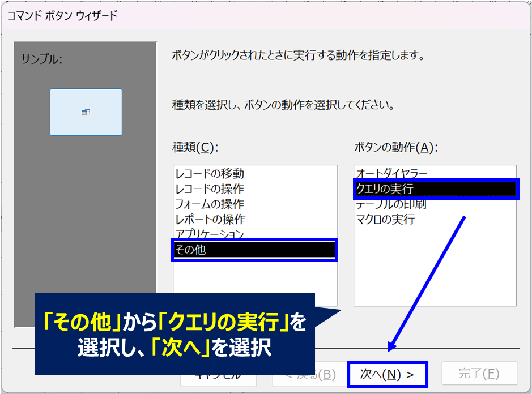Screen dimensions: 532x394
Task: Select その他 in the 種類 list
Action: [254, 250]
